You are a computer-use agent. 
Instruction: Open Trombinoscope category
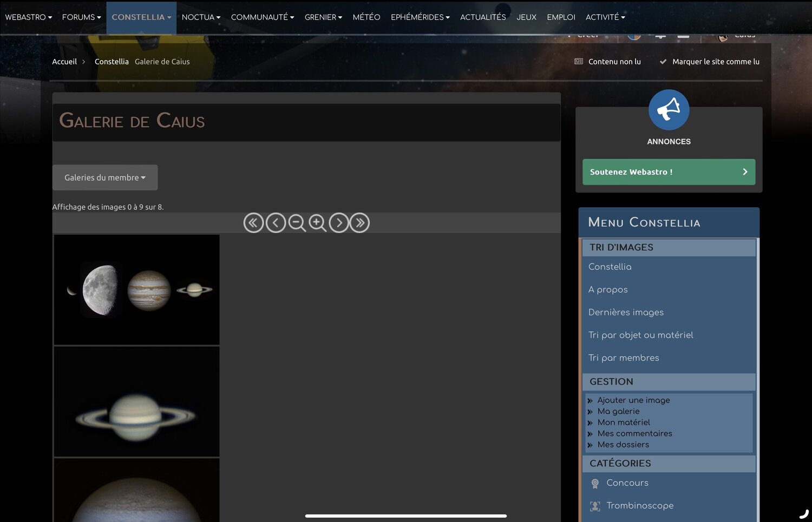pos(640,506)
